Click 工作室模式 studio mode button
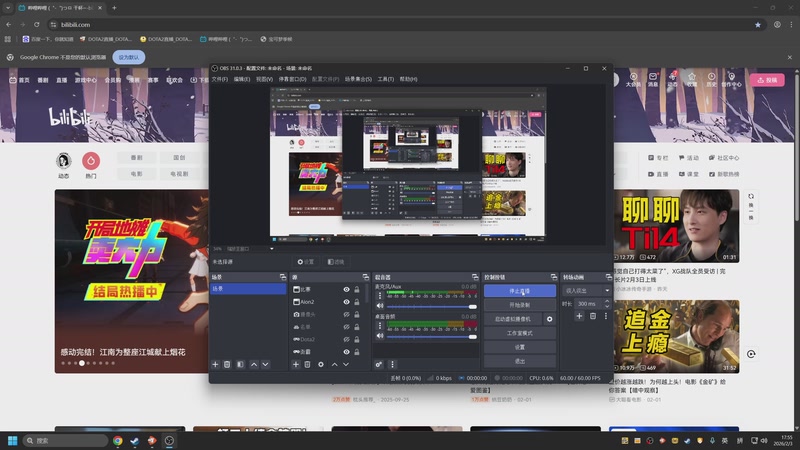800x450 pixels. point(520,333)
